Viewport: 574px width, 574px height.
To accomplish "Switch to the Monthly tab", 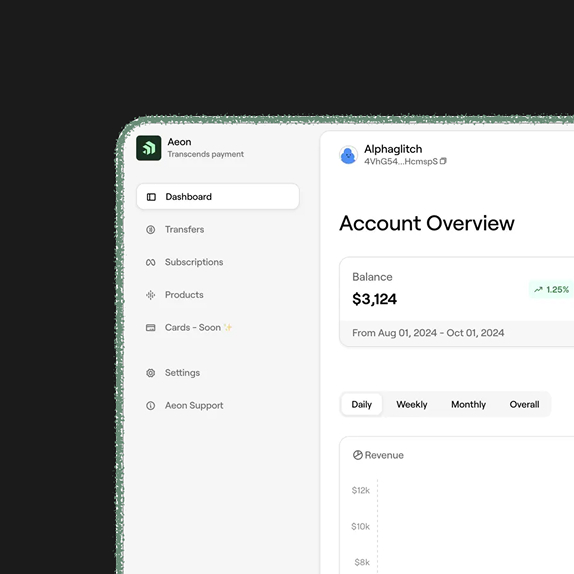I will (x=468, y=404).
